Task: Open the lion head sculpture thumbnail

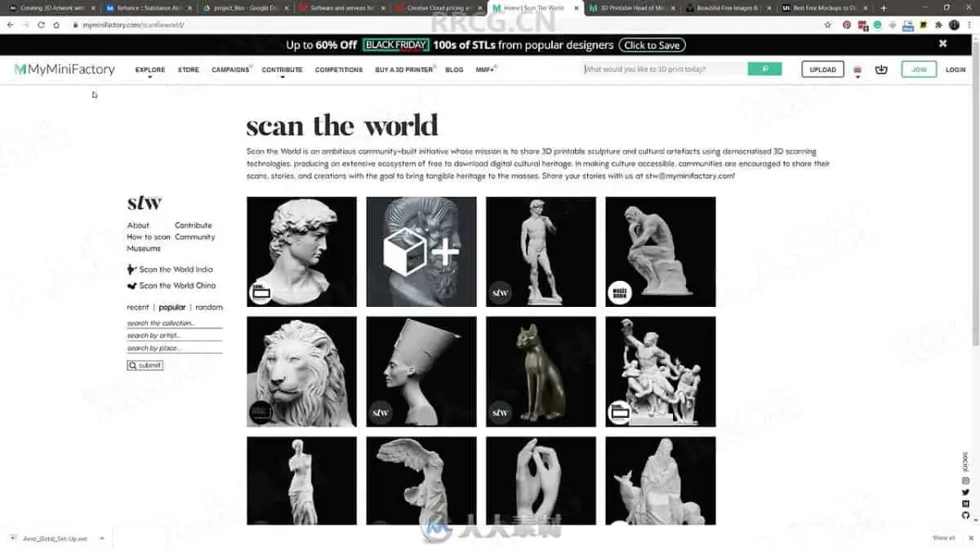Action: coord(301,371)
